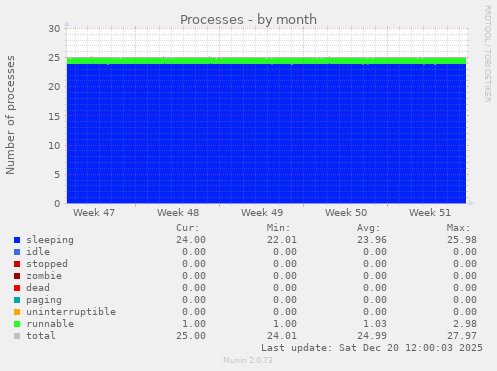497x371 pixels.
Task: Click the uninterruptible legend color swatch
Action: (x=17, y=312)
